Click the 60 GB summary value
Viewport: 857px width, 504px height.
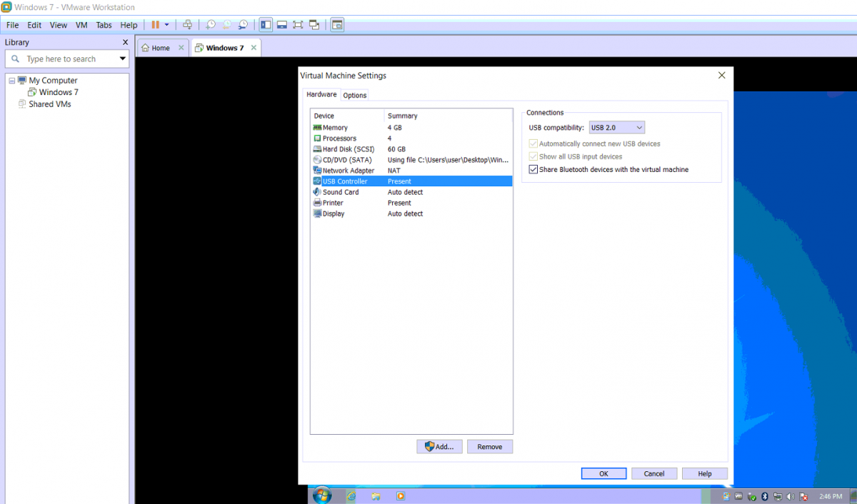pyautogui.click(x=396, y=149)
